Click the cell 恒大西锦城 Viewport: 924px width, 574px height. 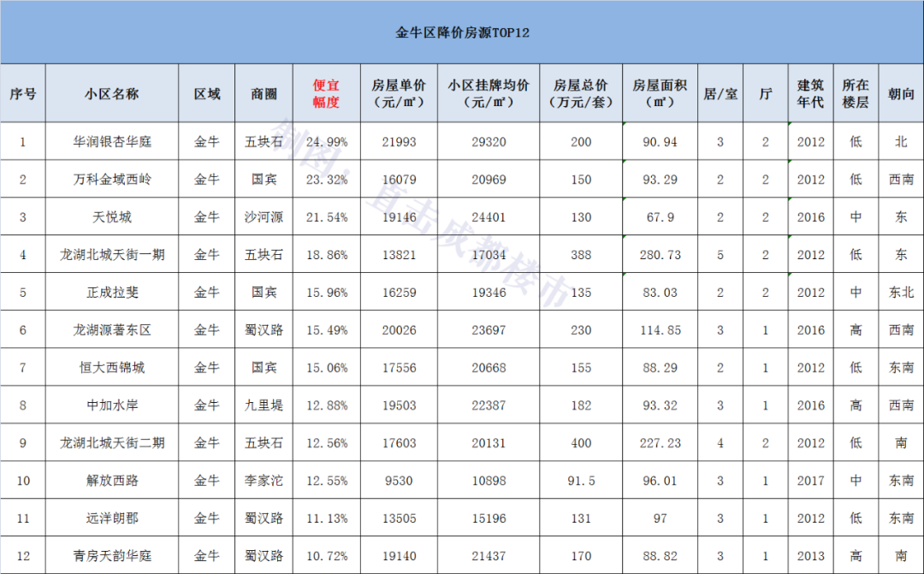[x=112, y=369]
